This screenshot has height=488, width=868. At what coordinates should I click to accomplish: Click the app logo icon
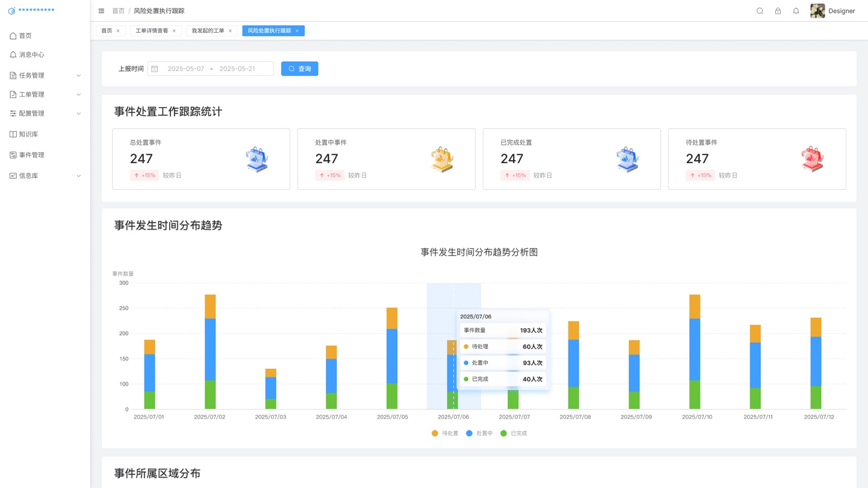click(x=11, y=11)
